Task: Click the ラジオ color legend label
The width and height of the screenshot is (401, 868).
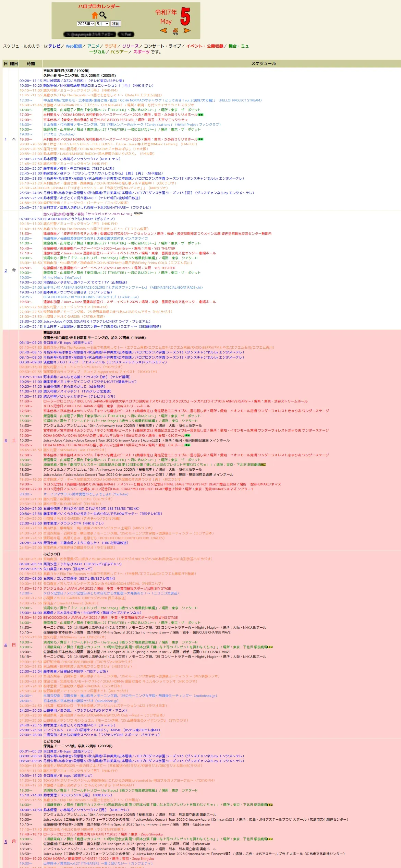Action: tap(111, 46)
